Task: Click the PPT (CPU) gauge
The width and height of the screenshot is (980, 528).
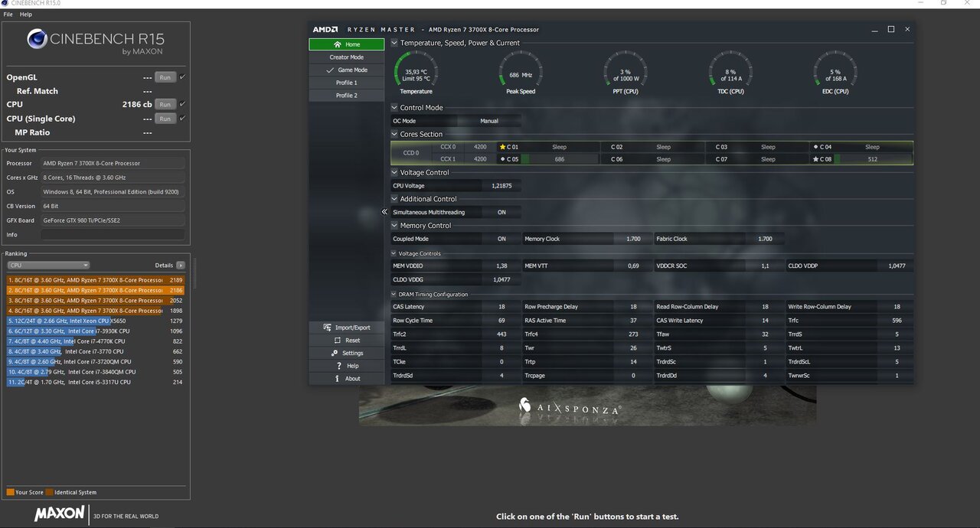Action: (x=626, y=73)
